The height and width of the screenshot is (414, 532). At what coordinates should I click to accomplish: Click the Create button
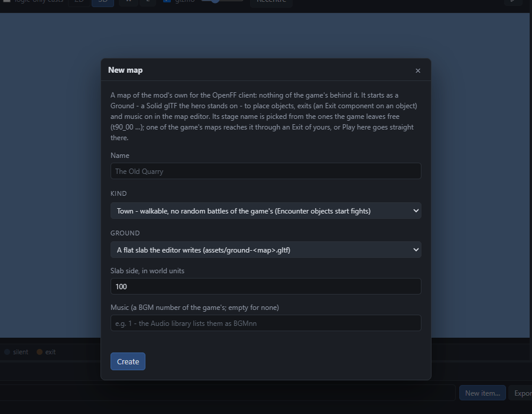click(x=128, y=361)
